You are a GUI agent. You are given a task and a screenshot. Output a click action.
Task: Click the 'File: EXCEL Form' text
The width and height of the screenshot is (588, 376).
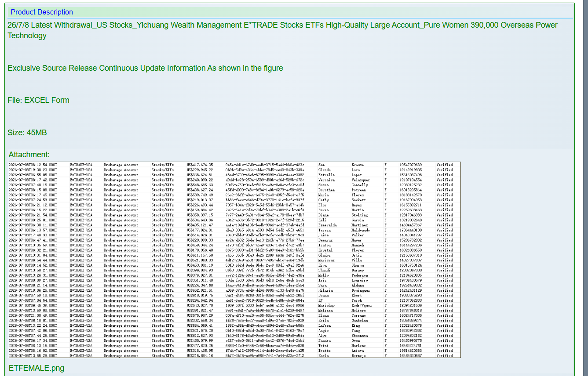[38, 100]
